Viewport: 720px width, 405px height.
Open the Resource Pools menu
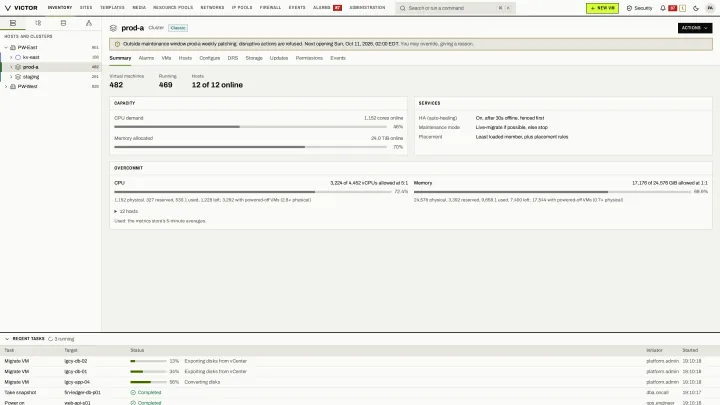point(173,8)
